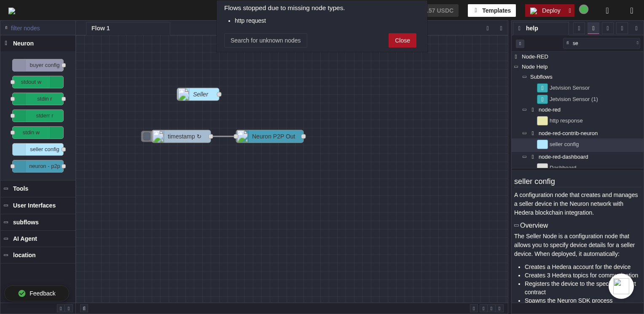This screenshot has height=314, width=644.
Task: Click Search for unknown nodes
Action: pyautogui.click(x=266, y=40)
